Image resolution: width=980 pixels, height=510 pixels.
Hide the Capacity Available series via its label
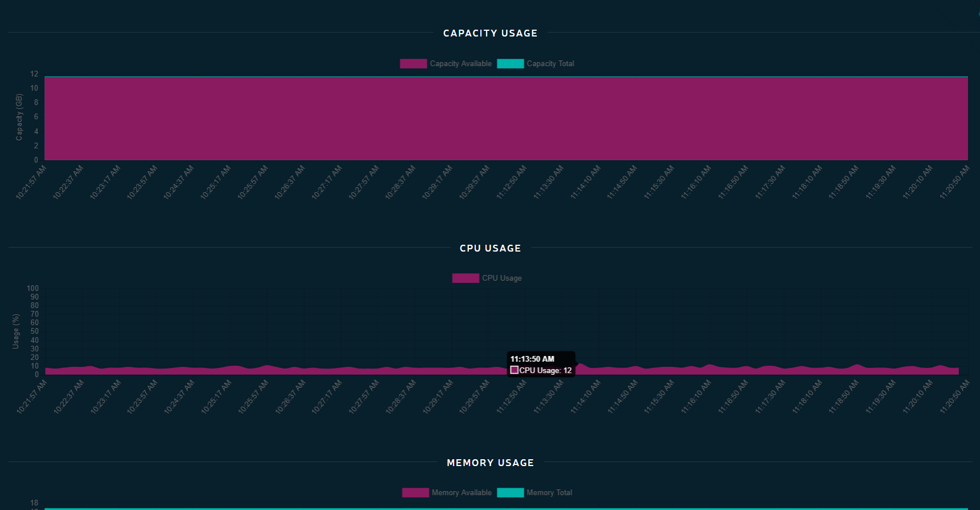pos(460,64)
